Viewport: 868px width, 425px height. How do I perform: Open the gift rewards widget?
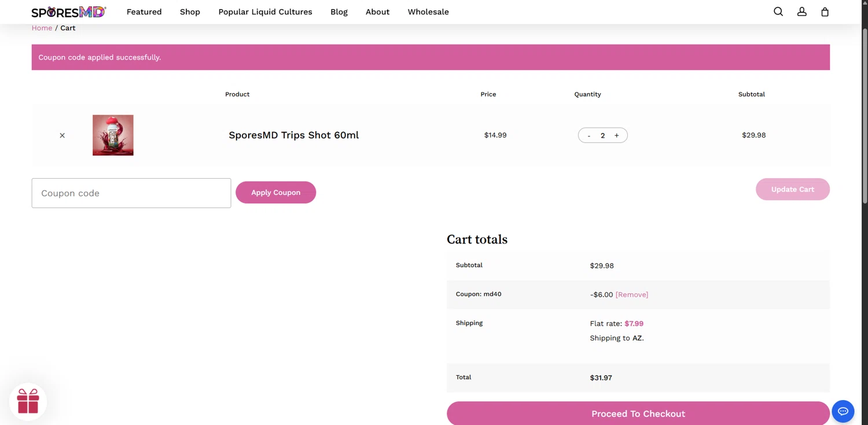coord(28,401)
